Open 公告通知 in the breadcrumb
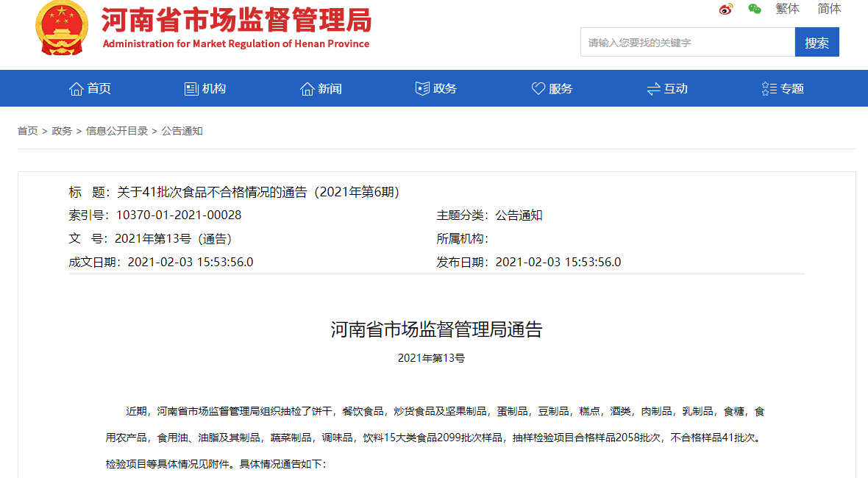Image resolution: width=868 pixels, height=478 pixels. tap(182, 131)
